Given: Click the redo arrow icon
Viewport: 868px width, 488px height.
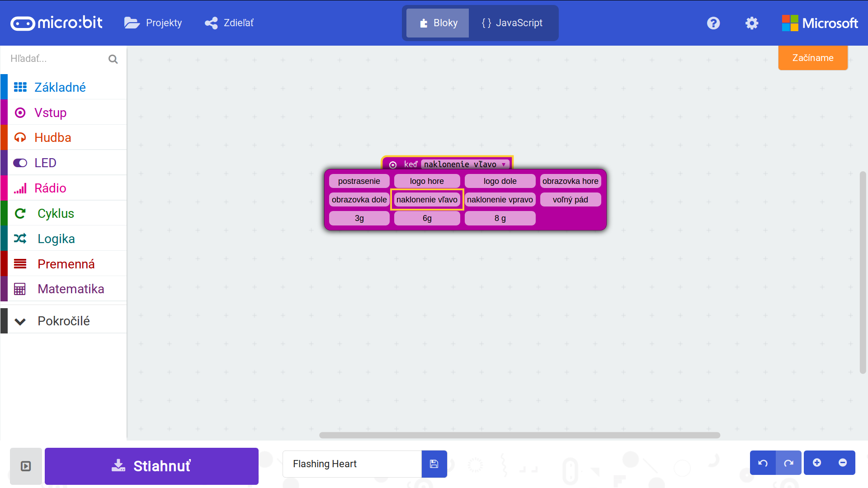Looking at the screenshot, I should (788, 463).
